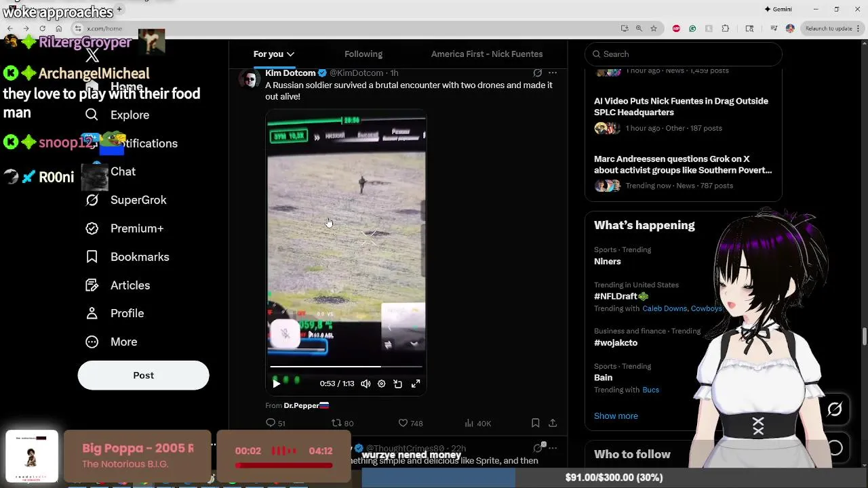Screen dimensions: 868x488
Task: Click the Big Poppa album art thumbnail
Action: [x=32, y=457]
